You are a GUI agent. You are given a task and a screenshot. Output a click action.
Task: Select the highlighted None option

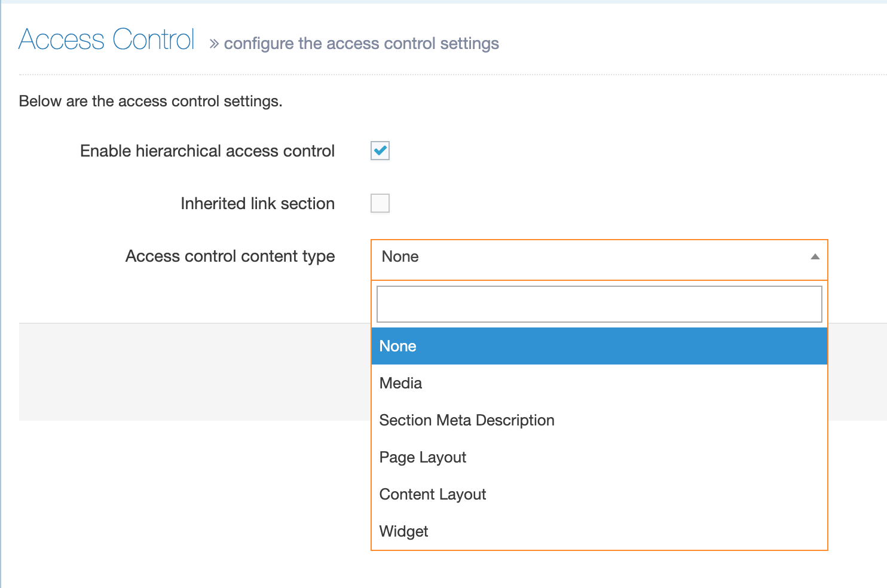[599, 346]
